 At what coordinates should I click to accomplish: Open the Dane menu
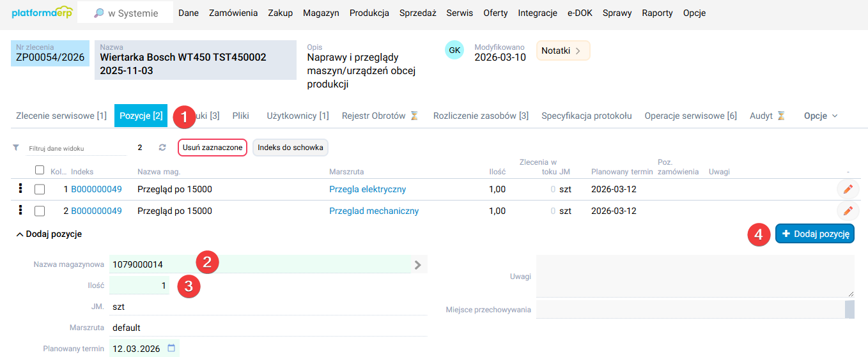(189, 13)
